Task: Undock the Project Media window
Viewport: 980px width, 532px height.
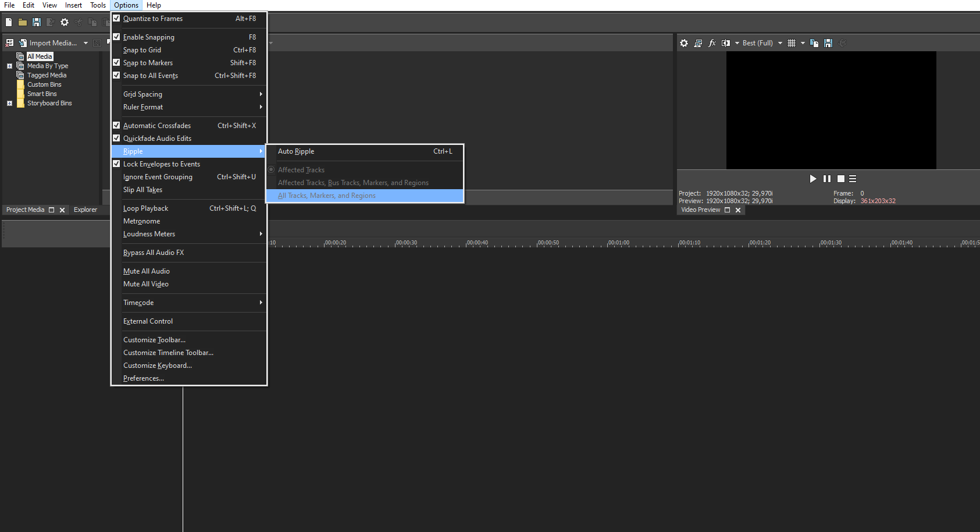Action: pos(51,210)
